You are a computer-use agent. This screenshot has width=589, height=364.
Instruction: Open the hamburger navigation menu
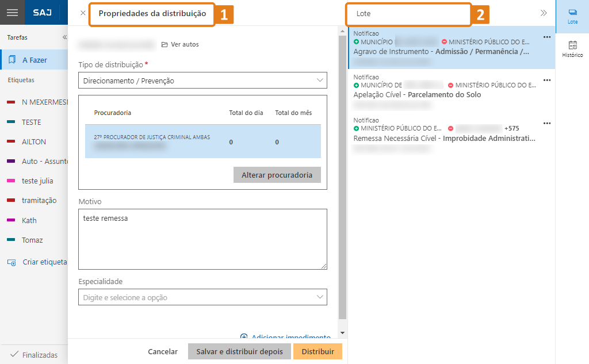coord(12,12)
